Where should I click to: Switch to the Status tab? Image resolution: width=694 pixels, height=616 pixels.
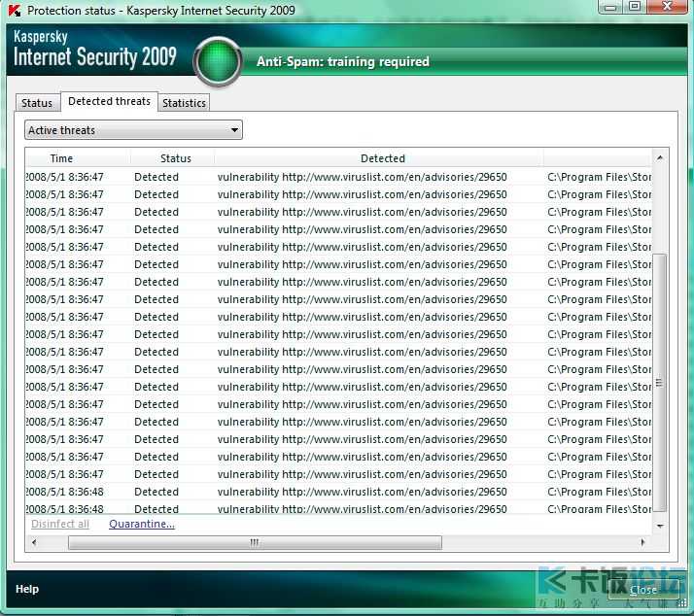(x=37, y=103)
